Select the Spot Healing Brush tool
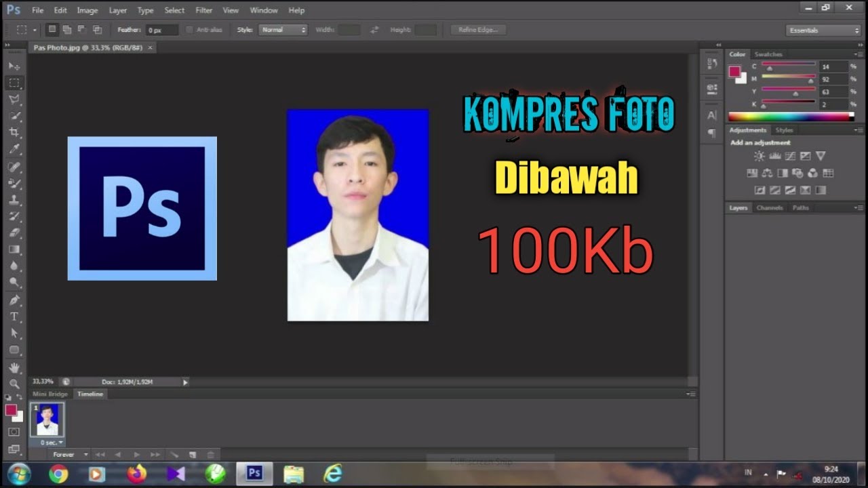This screenshot has width=868, height=488. [x=14, y=166]
